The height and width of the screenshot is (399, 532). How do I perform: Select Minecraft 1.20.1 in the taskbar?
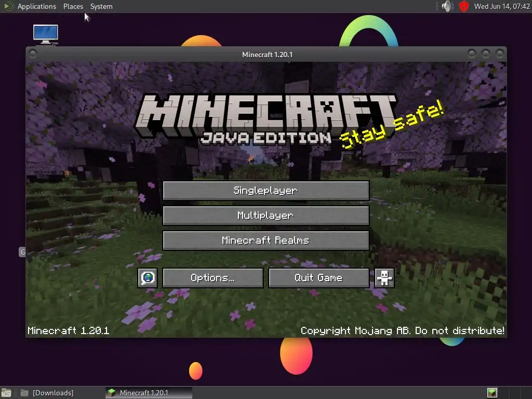click(x=149, y=393)
